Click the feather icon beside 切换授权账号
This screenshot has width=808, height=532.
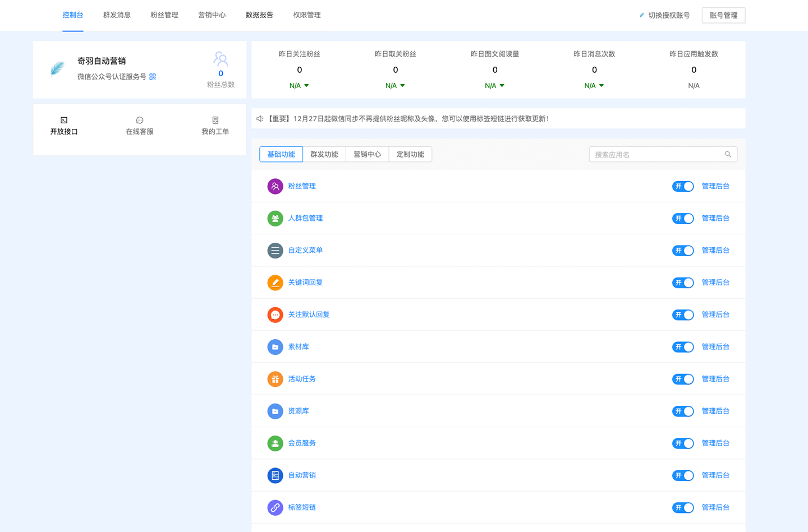(x=642, y=15)
